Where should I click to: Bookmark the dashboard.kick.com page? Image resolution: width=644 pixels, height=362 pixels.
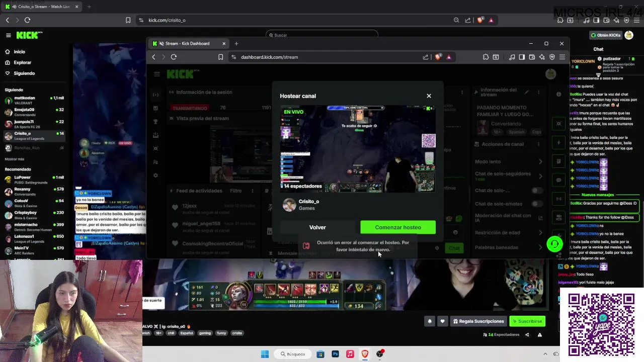tap(220, 57)
